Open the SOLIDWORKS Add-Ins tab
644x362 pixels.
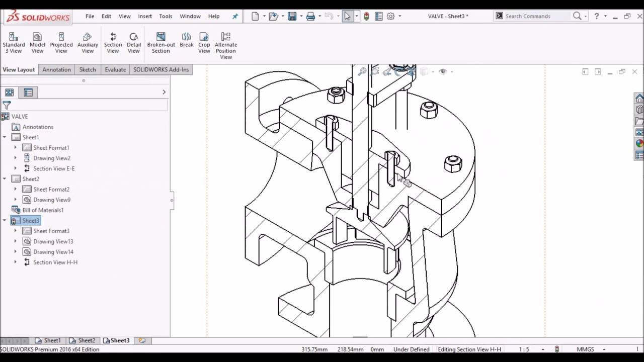[161, 70]
